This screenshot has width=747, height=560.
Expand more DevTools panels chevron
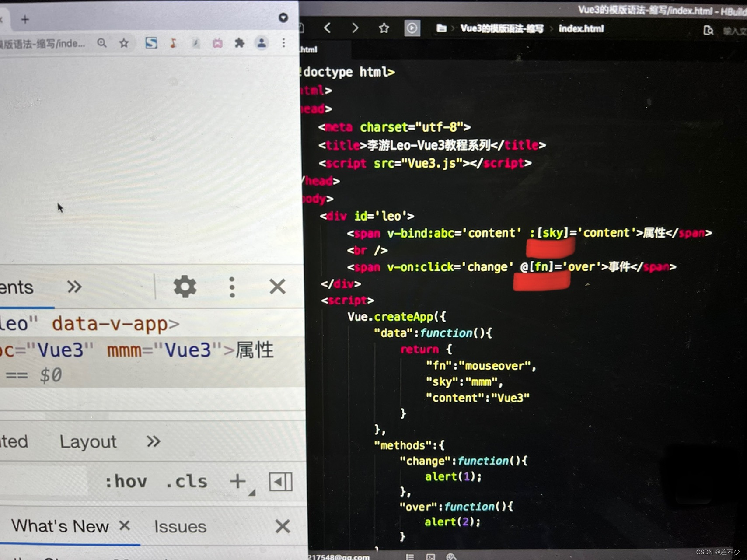point(74,287)
